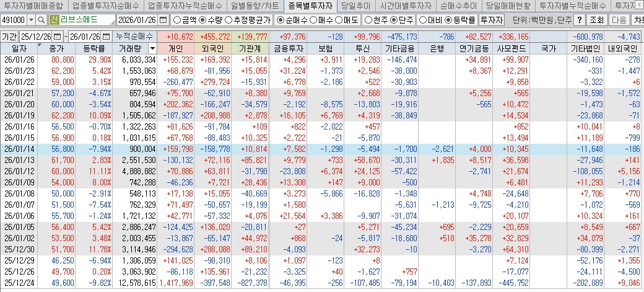The height and width of the screenshot is (292, 644).
Task: Open the stock search magnifier icon
Action: [x=41, y=20]
